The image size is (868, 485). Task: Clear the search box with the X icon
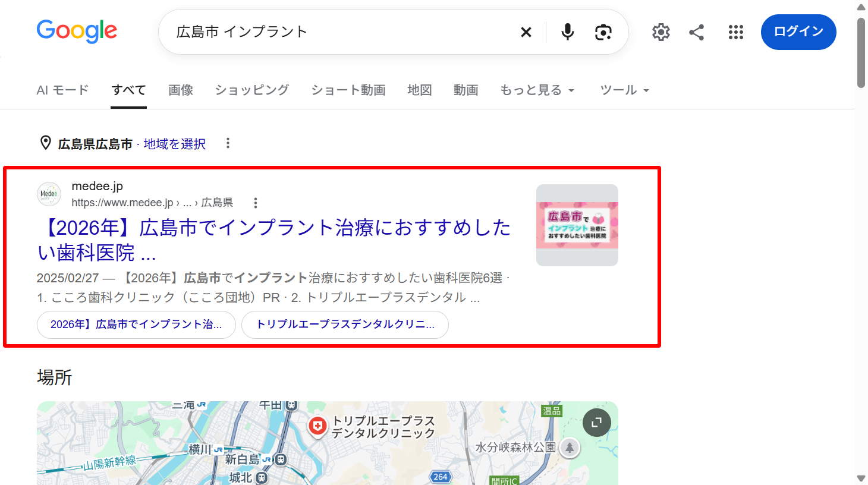(526, 32)
